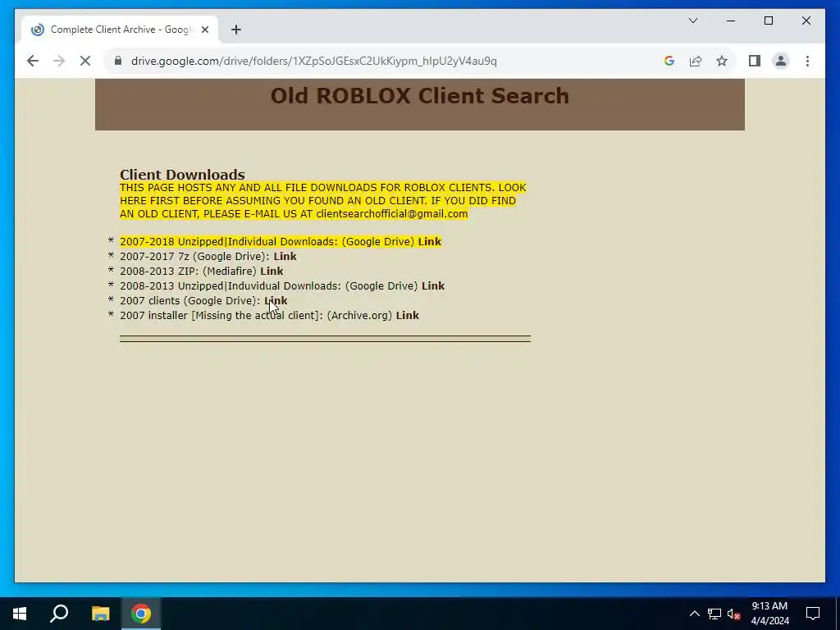This screenshot has width=840, height=630.
Task: Open File Explorer from taskbar
Action: point(100,614)
